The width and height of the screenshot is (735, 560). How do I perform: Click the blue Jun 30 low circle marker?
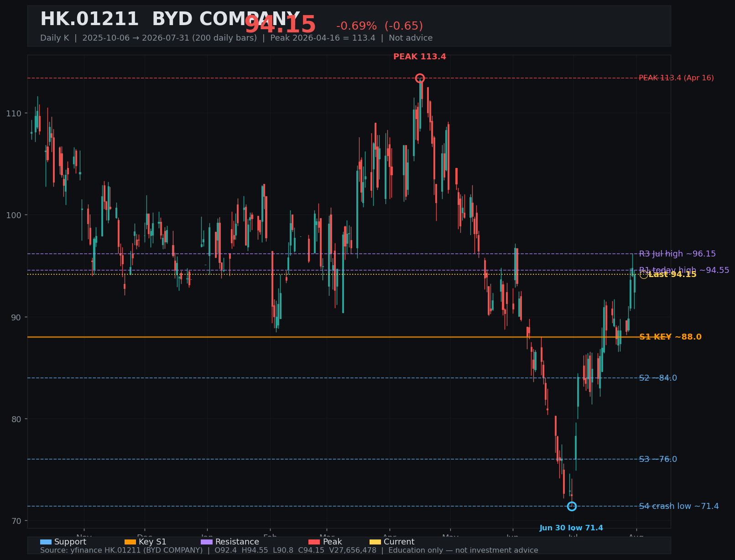tap(572, 506)
